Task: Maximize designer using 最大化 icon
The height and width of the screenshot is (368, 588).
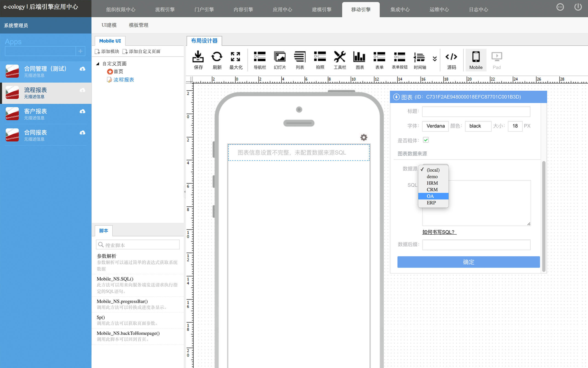Action: tap(236, 60)
